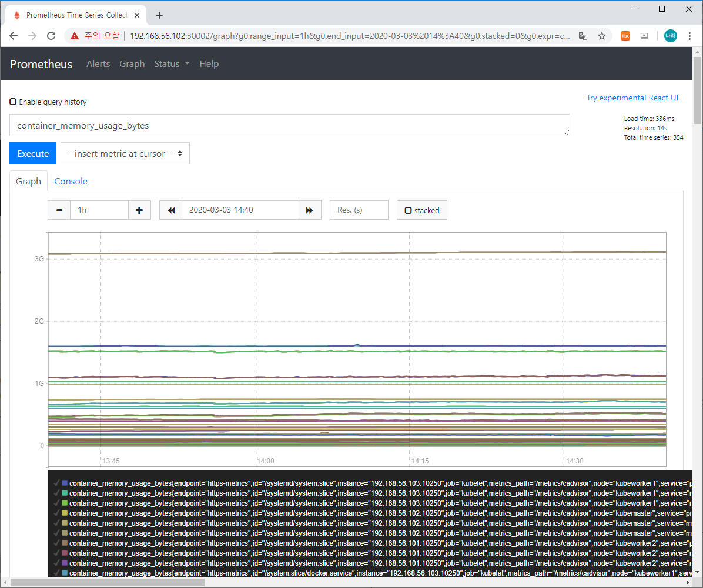Select the Graph results tab
This screenshot has width=703, height=588.
28,181
